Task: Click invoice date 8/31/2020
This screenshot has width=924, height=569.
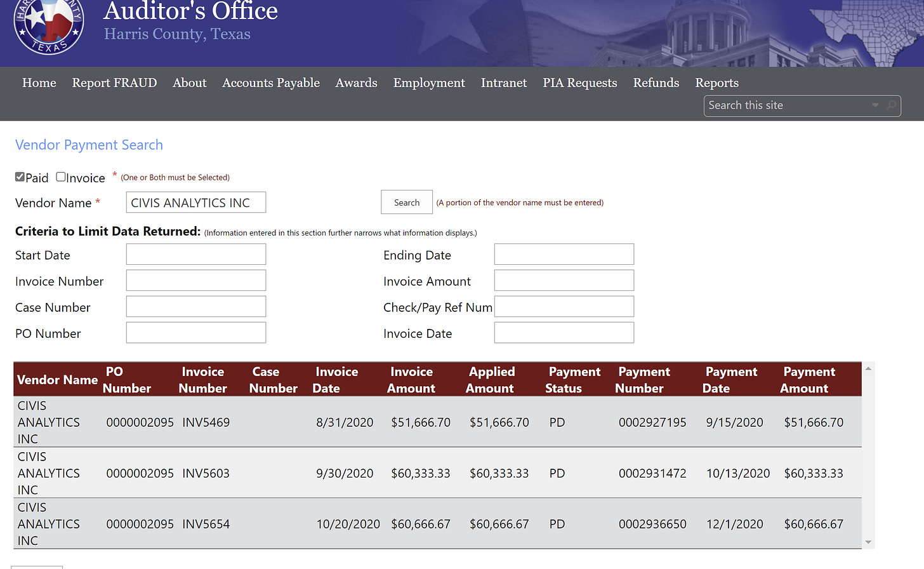Action: (345, 422)
